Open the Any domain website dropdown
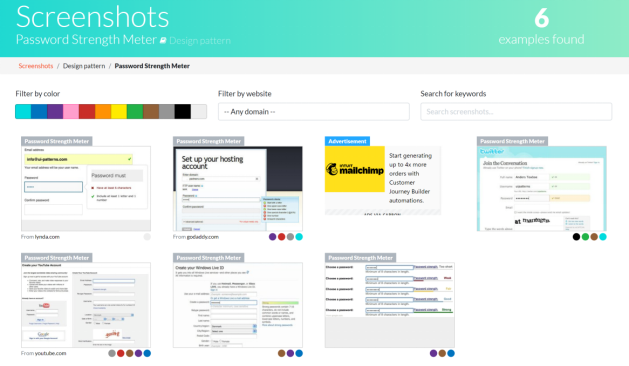 [314, 112]
